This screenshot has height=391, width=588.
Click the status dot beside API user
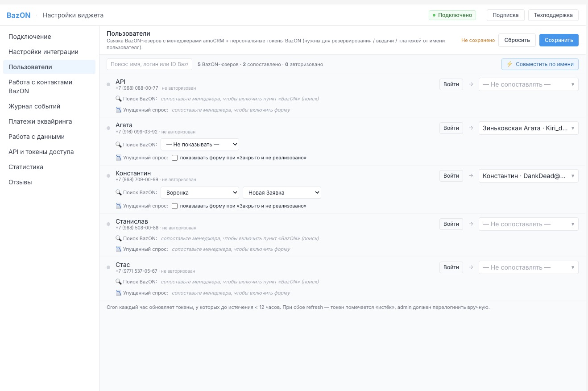108,84
